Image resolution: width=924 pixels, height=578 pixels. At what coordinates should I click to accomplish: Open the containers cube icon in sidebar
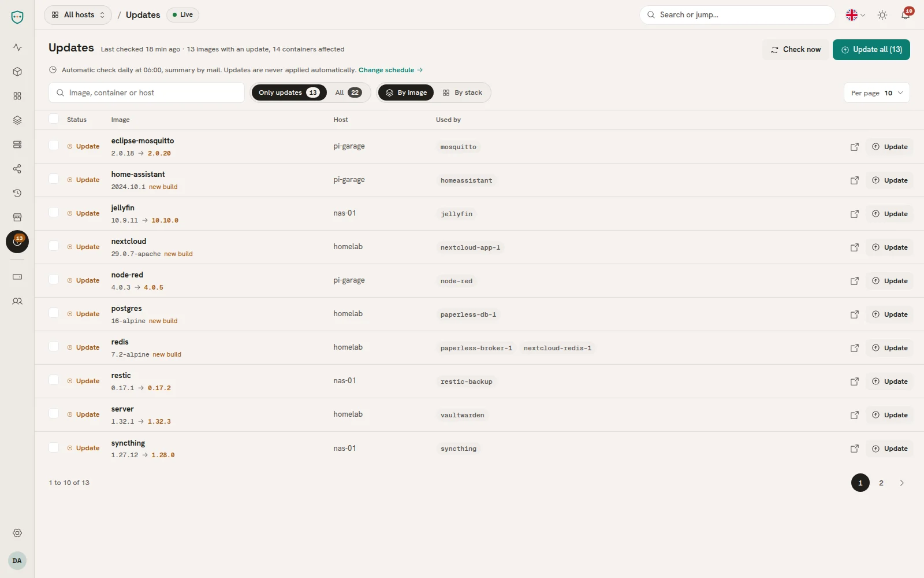click(x=17, y=72)
